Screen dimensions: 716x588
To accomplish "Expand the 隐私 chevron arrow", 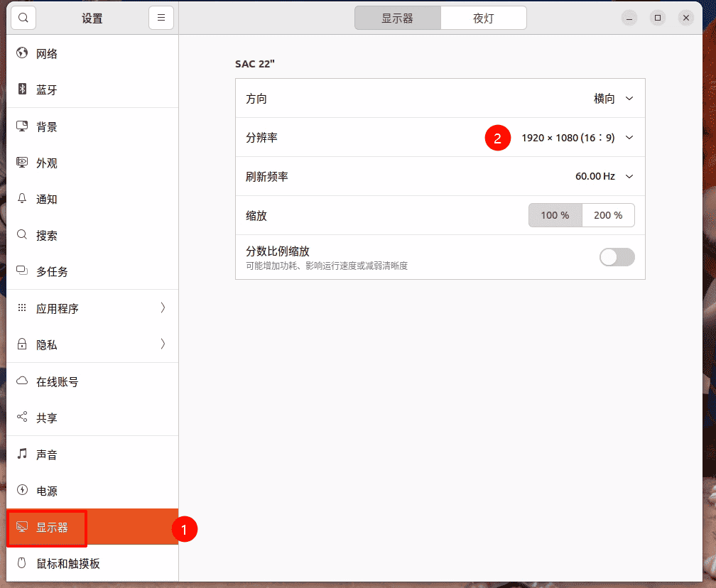I will [163, 344].
